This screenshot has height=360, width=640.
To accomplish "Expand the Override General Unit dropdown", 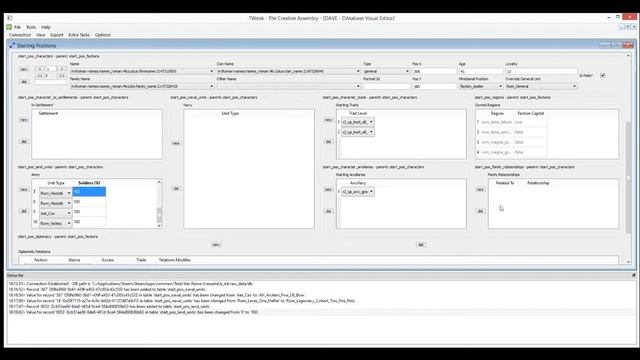I will [x=574, y=87].
